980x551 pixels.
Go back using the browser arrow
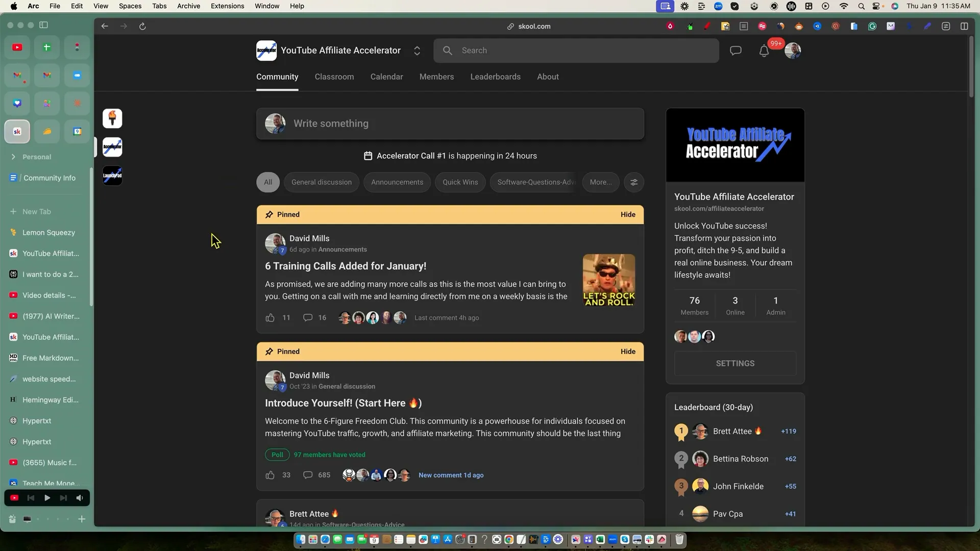(105, 27)
